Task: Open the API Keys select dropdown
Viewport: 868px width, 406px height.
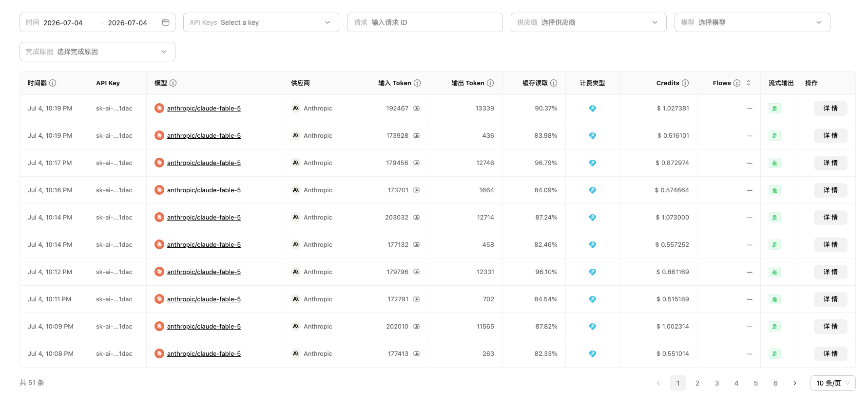Action: (261, 22)
